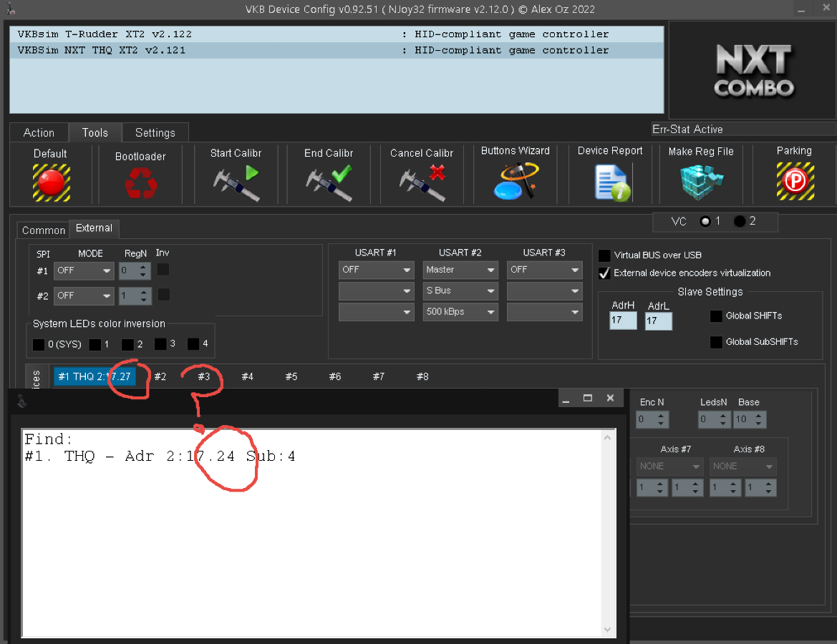Open SPI #1 MODE dropdown

coord(84,270)
